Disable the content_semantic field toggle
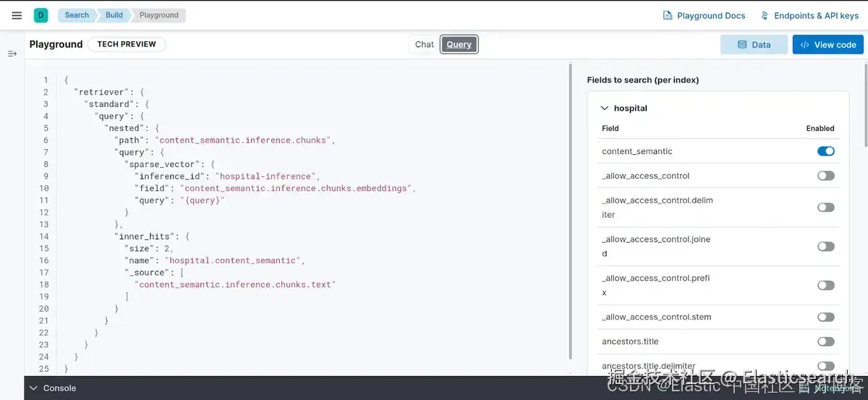Viewport: 868px width, 400px height. (826, 151)
